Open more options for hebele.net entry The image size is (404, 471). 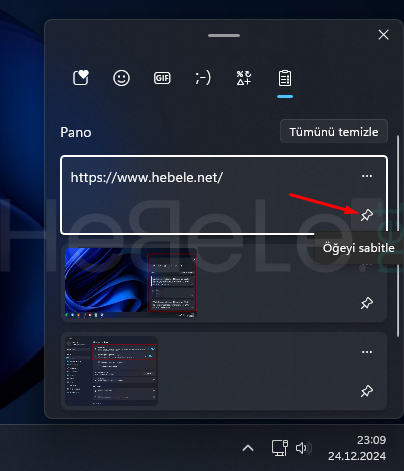pos(367,176)
